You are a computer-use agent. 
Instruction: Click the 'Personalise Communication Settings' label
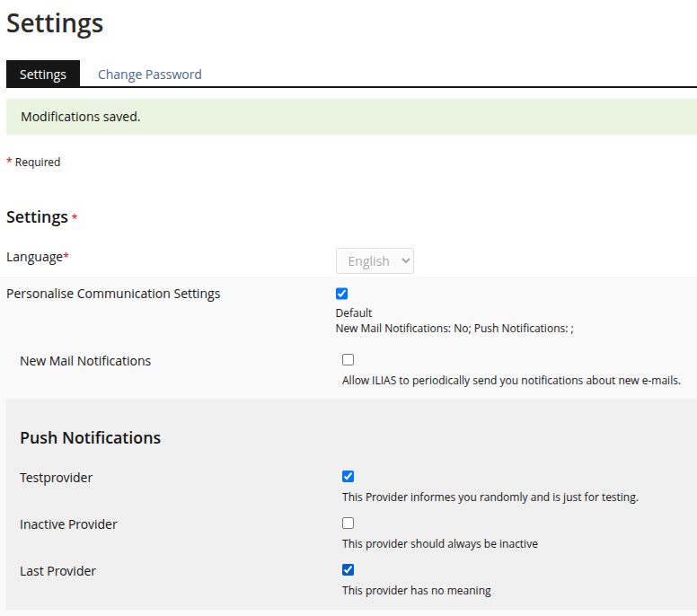(x=113, y=294)
